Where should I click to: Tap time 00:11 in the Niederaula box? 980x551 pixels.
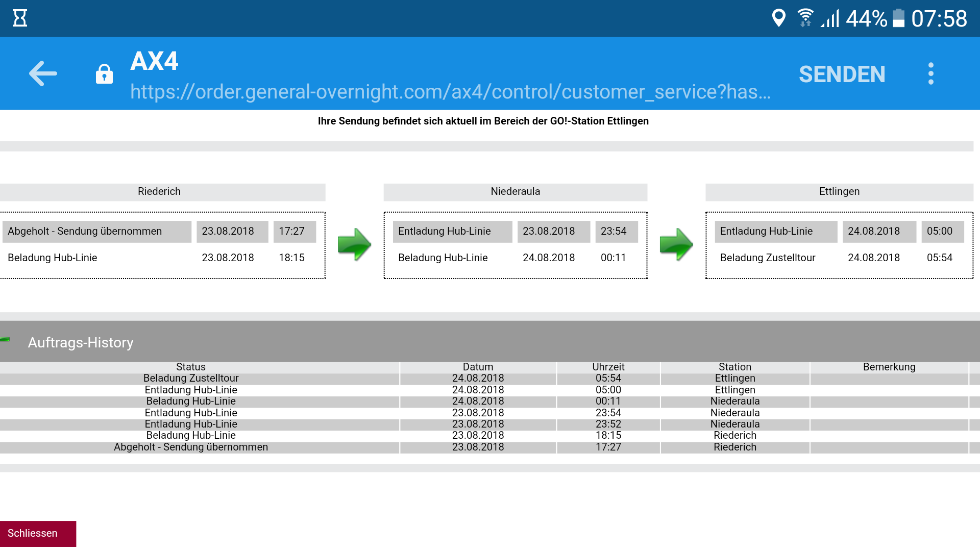(614, 258)
